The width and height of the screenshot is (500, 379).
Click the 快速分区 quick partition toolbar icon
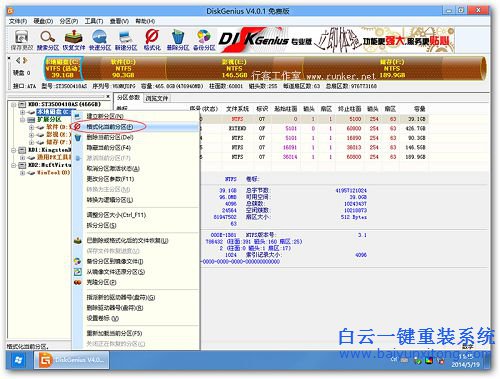click(x=100, y=36)
